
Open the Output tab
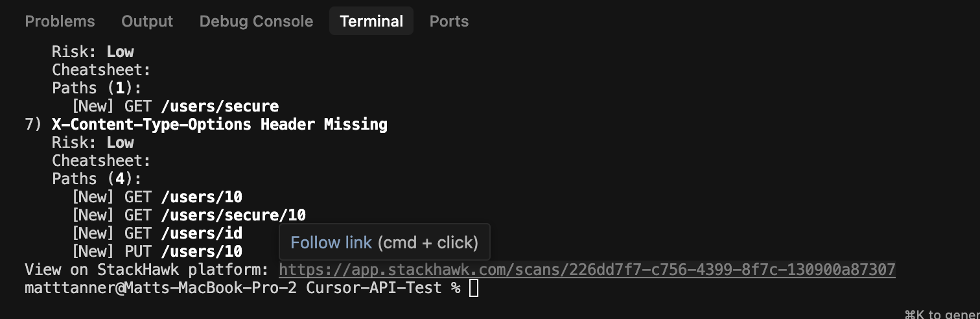[147, 21]
